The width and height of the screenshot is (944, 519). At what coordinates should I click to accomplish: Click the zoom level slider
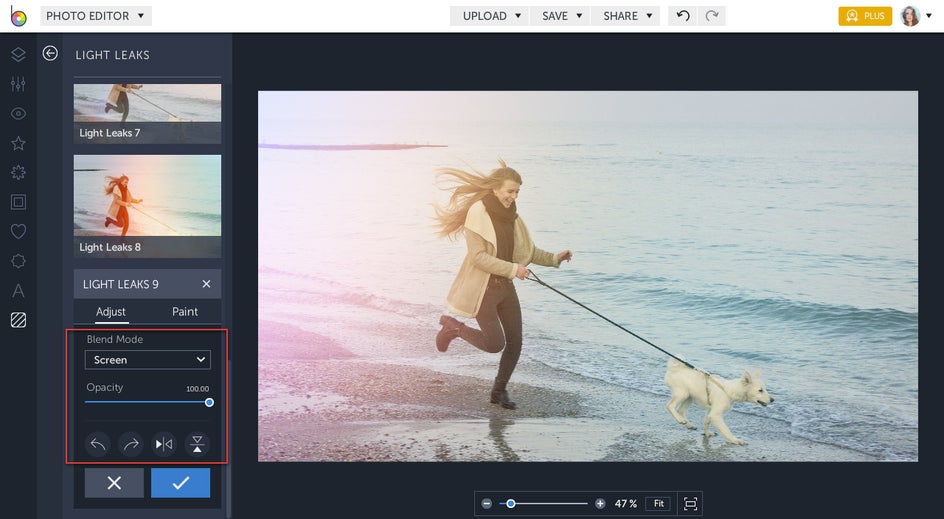point(544,503)
